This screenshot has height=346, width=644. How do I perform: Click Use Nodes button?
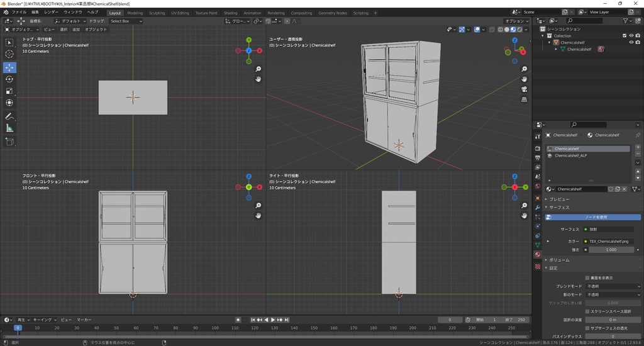(593, 217)
